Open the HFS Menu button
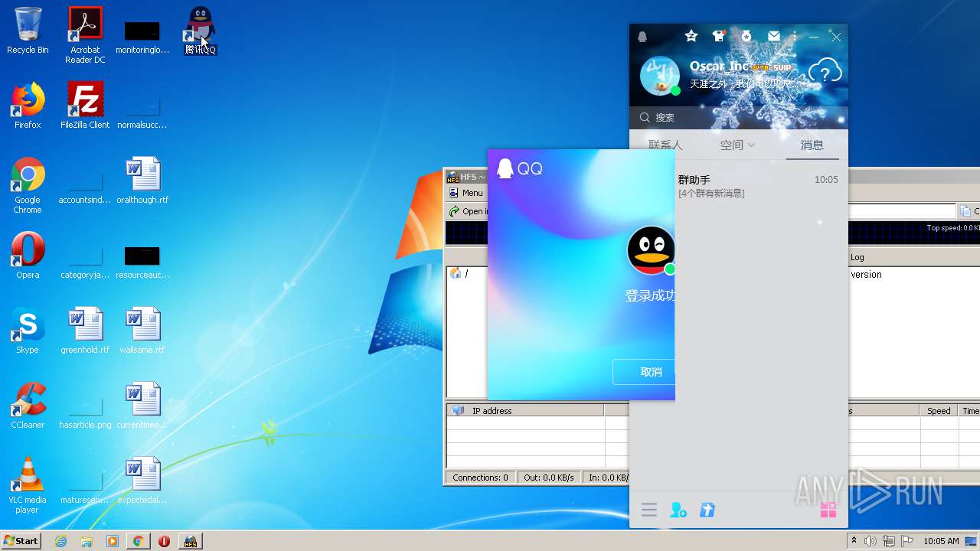The height and width of the screenshot is (551, 980). click(467, 193)
